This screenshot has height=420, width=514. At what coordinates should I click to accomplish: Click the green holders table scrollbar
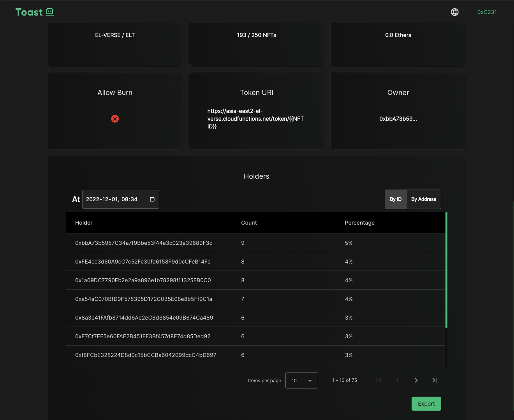tap(446, 270)
